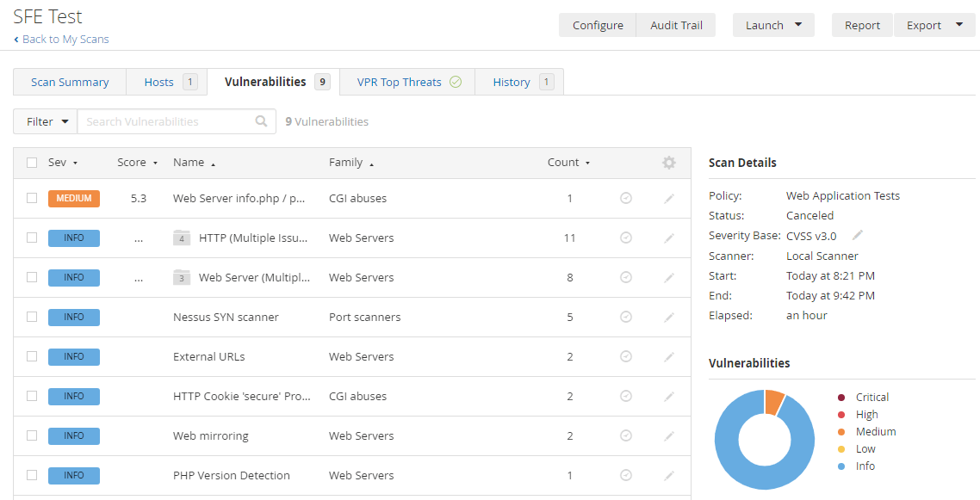Select the checkbox for Nessus SYN scanner
This screenshot has height=500, width=980.
[32, 317]
